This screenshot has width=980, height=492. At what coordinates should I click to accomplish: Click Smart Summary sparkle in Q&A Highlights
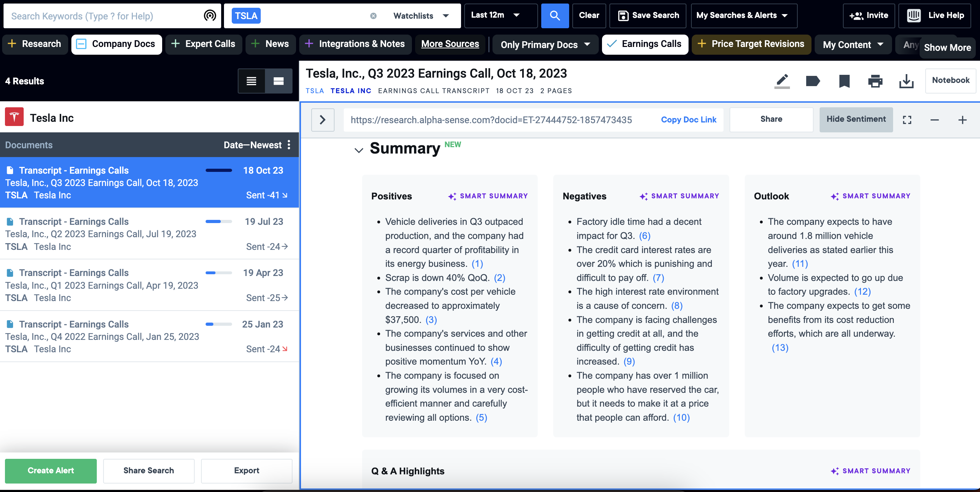835,471
